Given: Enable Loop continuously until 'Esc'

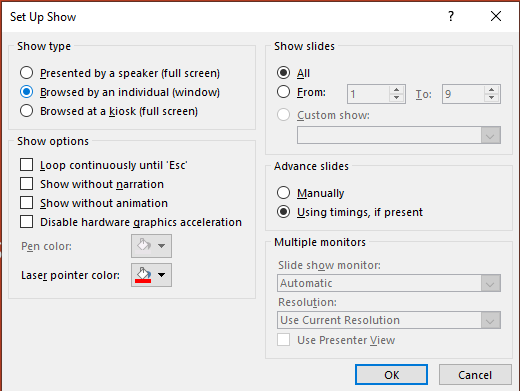Looking at the screenshot, I should [26, 165].
